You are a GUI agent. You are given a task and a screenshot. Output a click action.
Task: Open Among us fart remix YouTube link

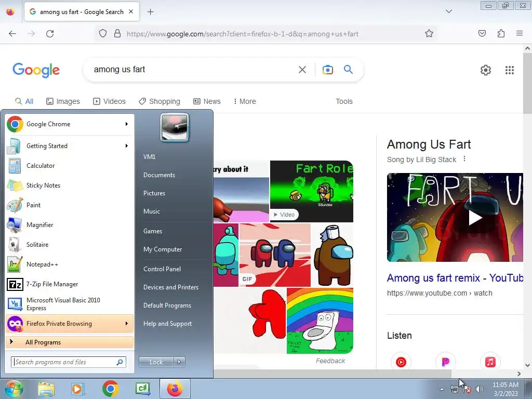click(x=455, y=278)
